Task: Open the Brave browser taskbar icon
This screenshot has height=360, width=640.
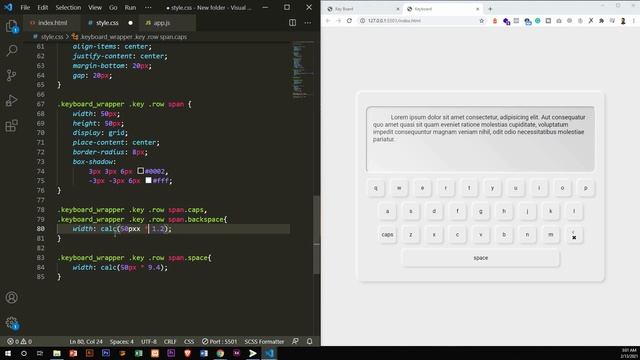Action: click(187, 353)
